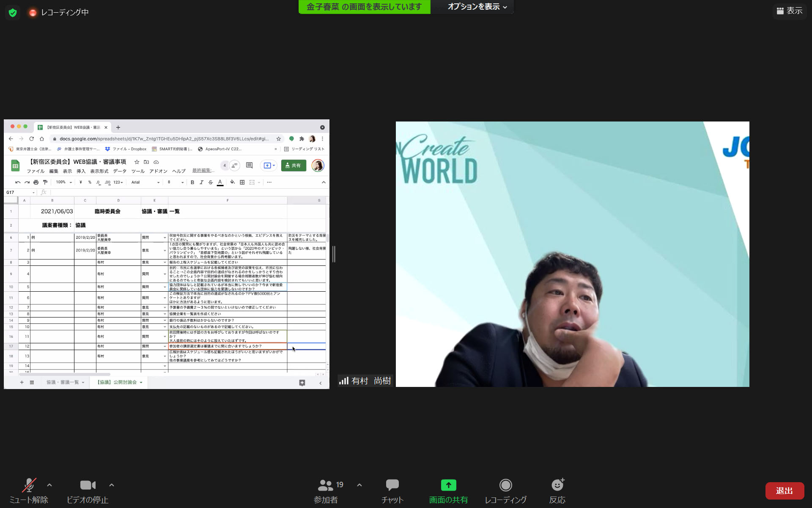The width and height of the screenshot is (812, 508).
Task: Click the participant video of 有村 尚樹
Action: coord(572,254)
